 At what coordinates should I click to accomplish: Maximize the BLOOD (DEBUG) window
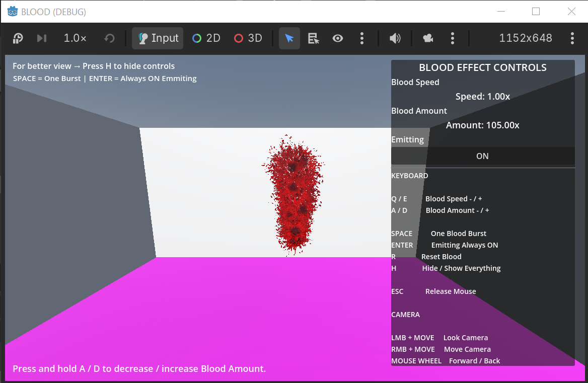tap(536, 12)
